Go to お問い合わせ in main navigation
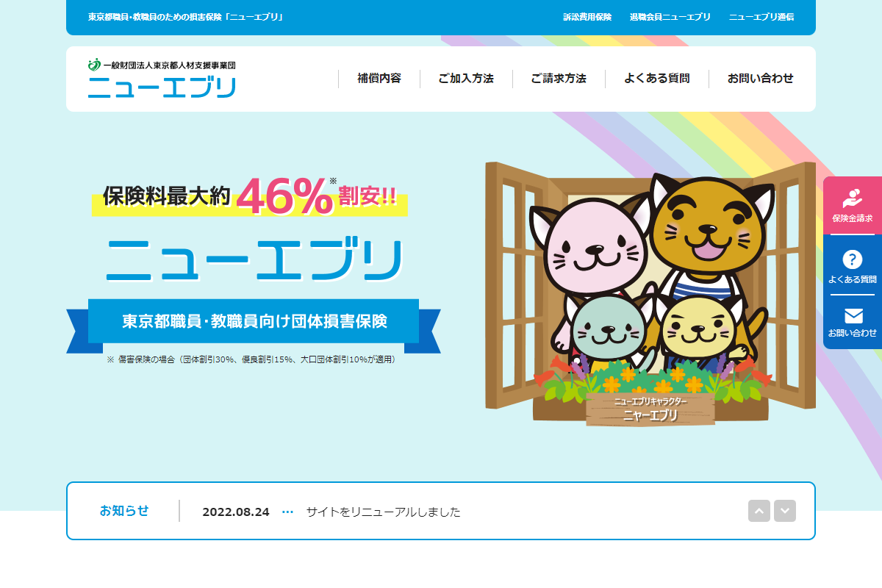Screen dimensions: 882x588 coord(761,79)
